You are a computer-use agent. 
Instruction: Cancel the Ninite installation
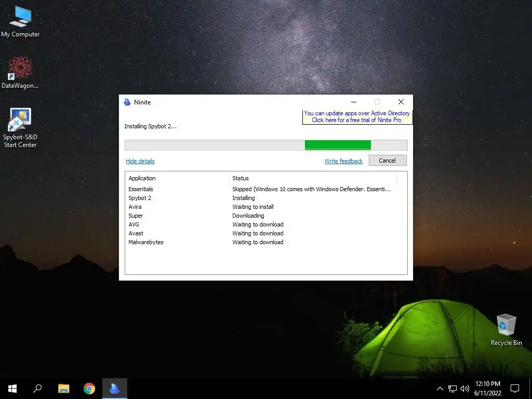coord(388,161)
